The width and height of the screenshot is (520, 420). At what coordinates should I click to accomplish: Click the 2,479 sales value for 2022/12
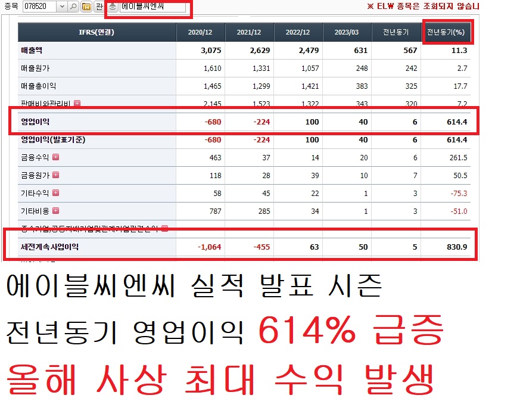tap(309, 51)
